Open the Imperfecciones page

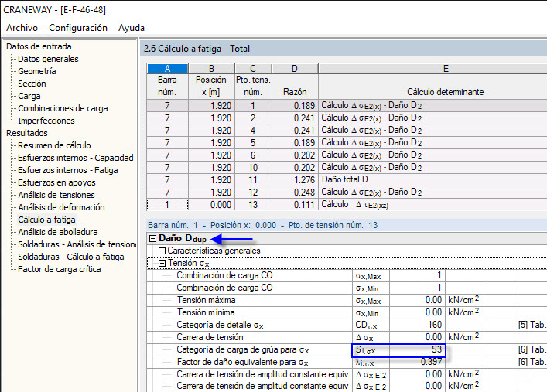(x=46, y=121)
